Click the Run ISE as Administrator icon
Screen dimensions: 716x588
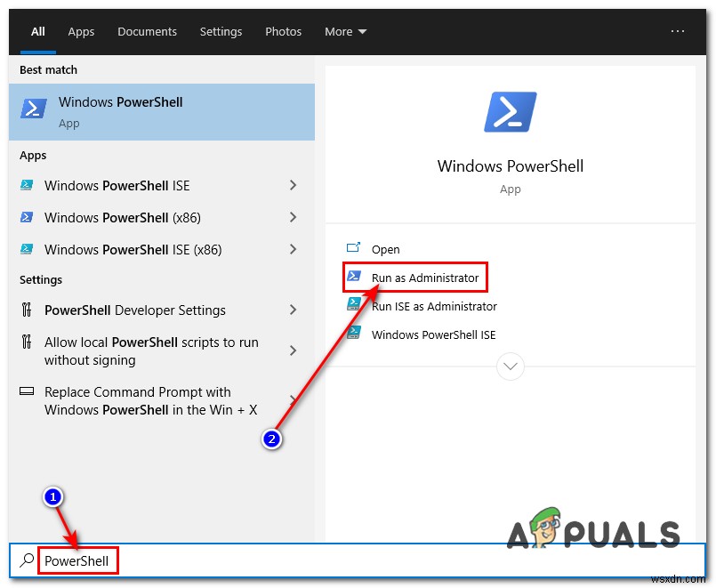(x=354, y=304)
